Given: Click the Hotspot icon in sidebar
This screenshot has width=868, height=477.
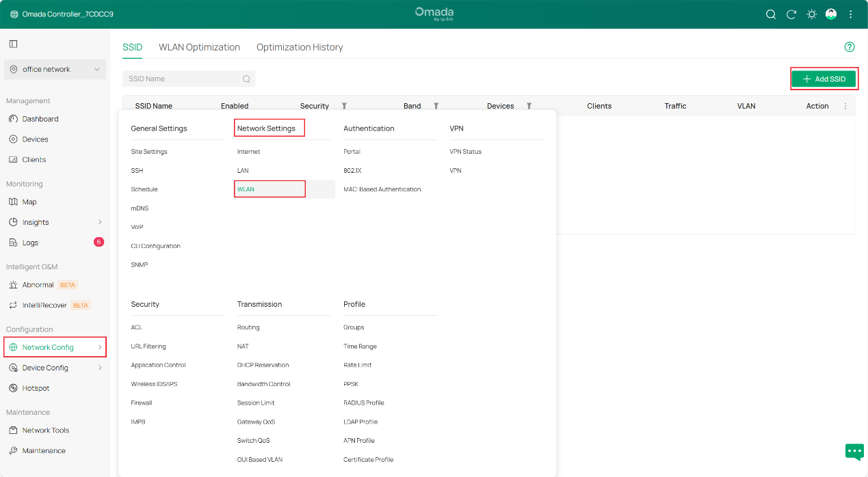Looking at the screenshot, I should tap(13, 388).
